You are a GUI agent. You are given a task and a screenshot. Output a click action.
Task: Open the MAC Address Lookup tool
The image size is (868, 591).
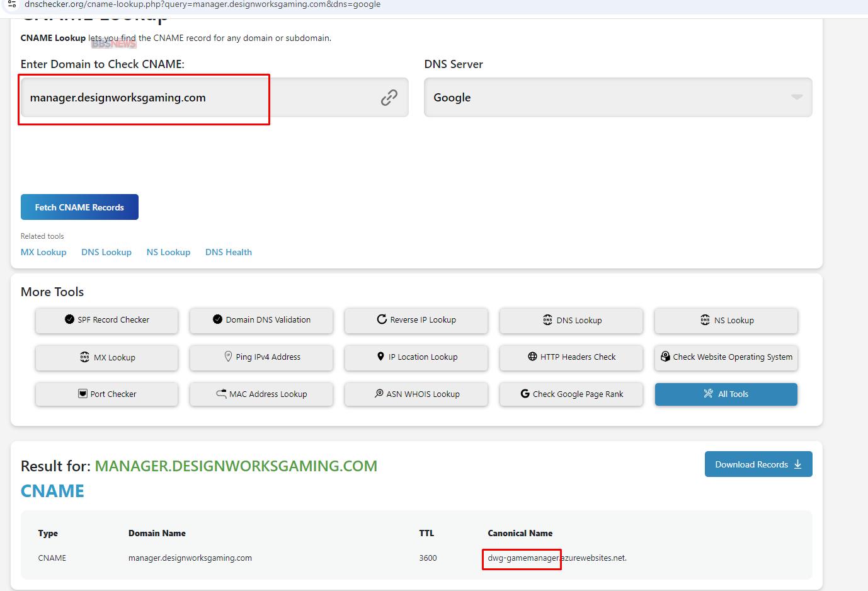[x=261, y=394]
